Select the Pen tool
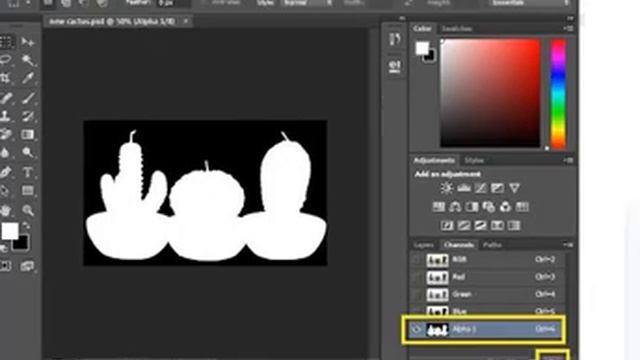 [x=6, y=172]
